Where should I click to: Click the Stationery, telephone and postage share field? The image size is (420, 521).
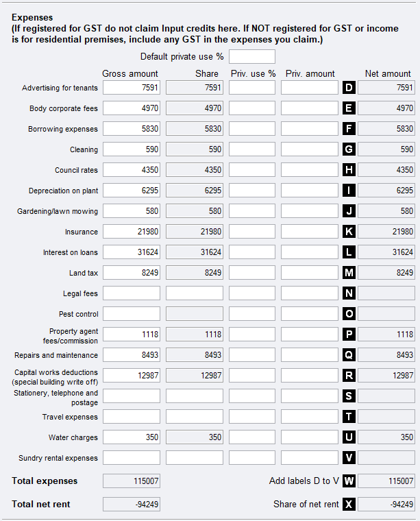tap(195, 396)
